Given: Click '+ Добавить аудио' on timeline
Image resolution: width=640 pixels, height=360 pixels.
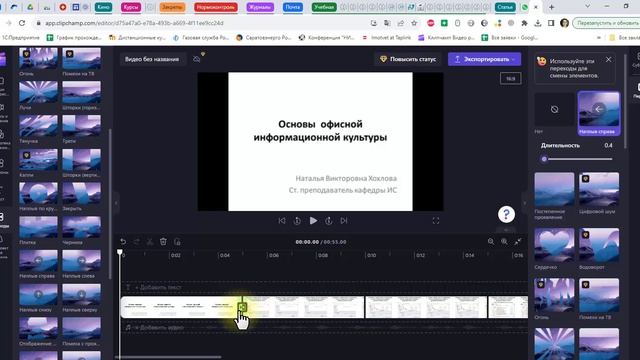Looking at the screenshot, I should click(x=159, y=327).
